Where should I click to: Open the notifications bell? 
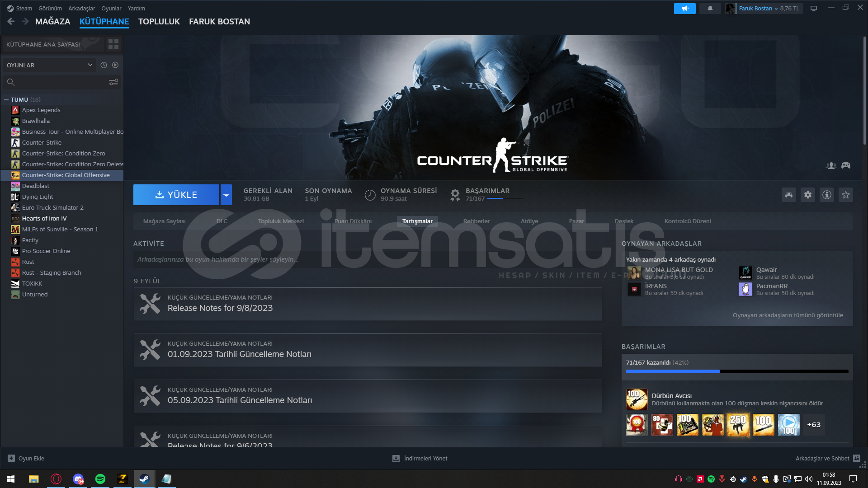point(710,9)
